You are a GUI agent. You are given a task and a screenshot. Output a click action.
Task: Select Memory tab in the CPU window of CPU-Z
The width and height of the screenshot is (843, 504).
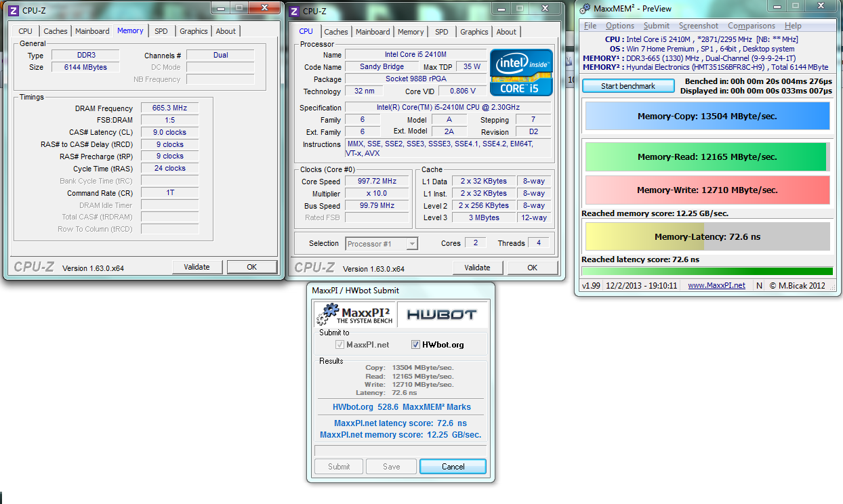[x=411, y=32]
